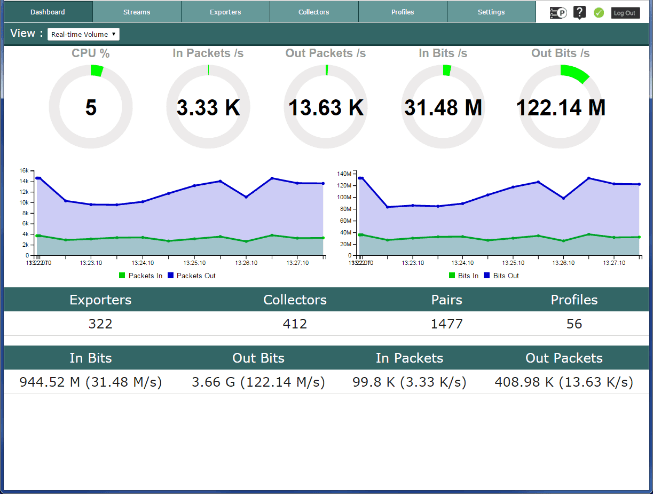Click the Out Bits table header
The height and width of the screenshot is (494, 653).
[258, 358]
